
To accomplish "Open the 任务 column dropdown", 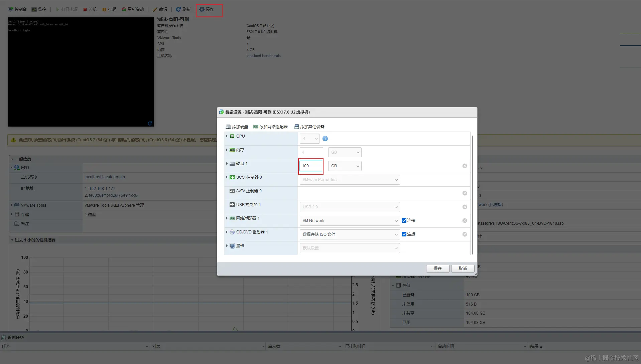I will pyautogui.click(x=147, y=347).
